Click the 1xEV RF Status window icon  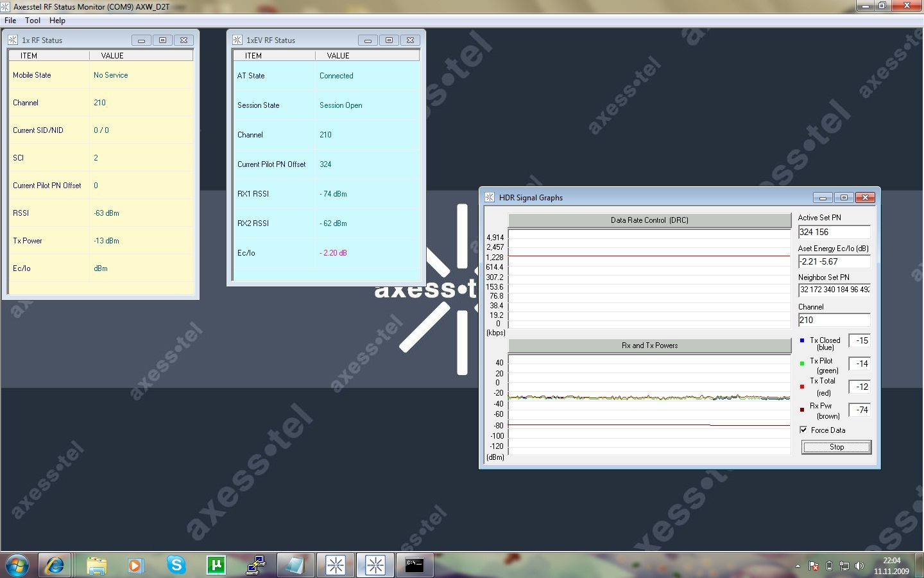[x=237, y=40]
